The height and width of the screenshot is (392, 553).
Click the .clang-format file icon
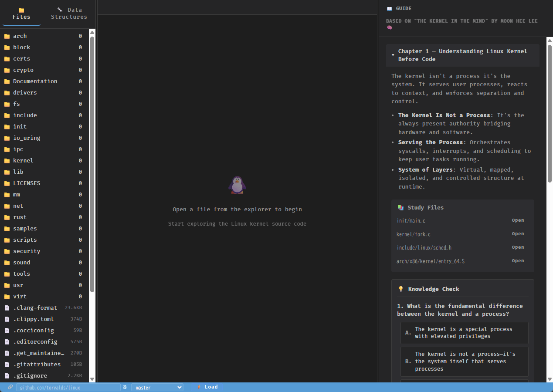tap(7, 308)
